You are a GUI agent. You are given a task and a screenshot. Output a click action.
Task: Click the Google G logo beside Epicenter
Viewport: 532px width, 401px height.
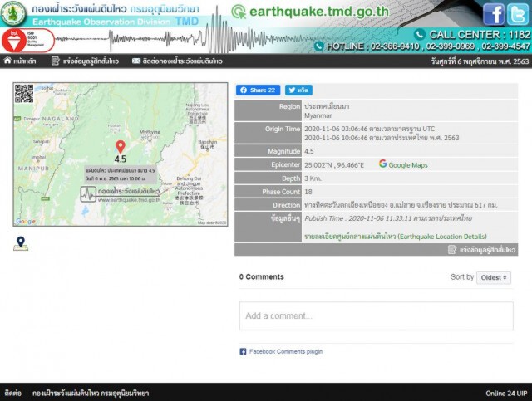tap(382, 164)
